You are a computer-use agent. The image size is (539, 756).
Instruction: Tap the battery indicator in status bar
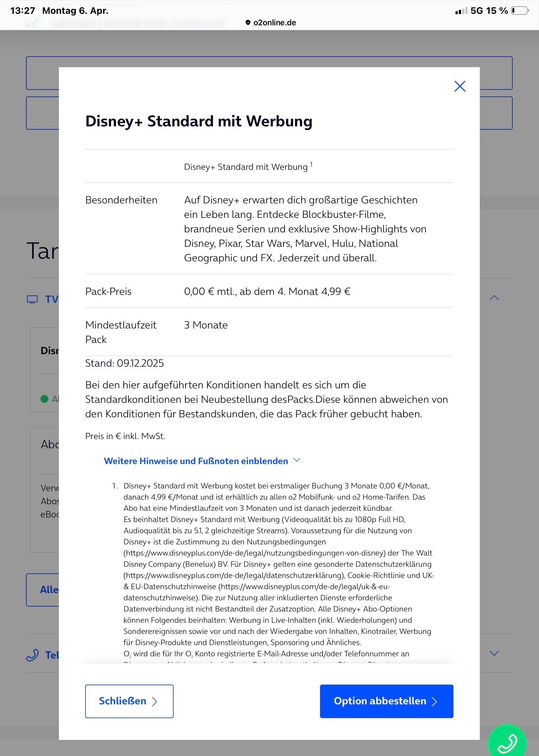(x=520, y=11)
